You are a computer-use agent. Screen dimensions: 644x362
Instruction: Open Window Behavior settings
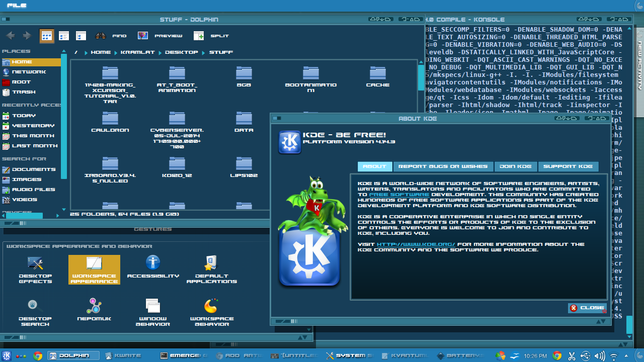point(153,313)
